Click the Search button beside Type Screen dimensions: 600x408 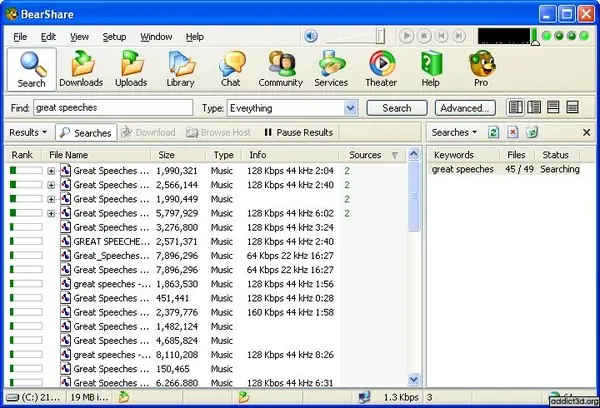[x=397, y=108]
